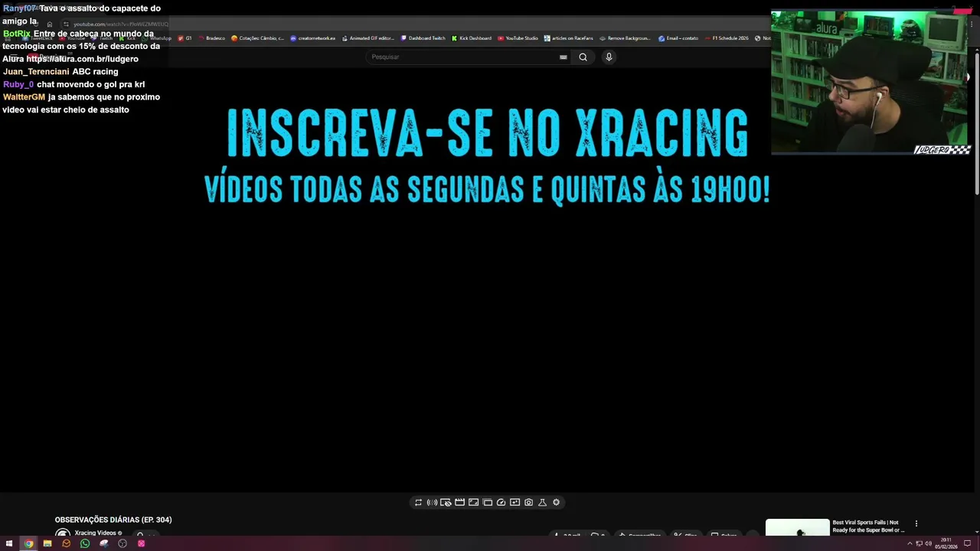Open Chrome from the taskbar
This screenshot has width=980, height=551.
(x=28, y=543)
